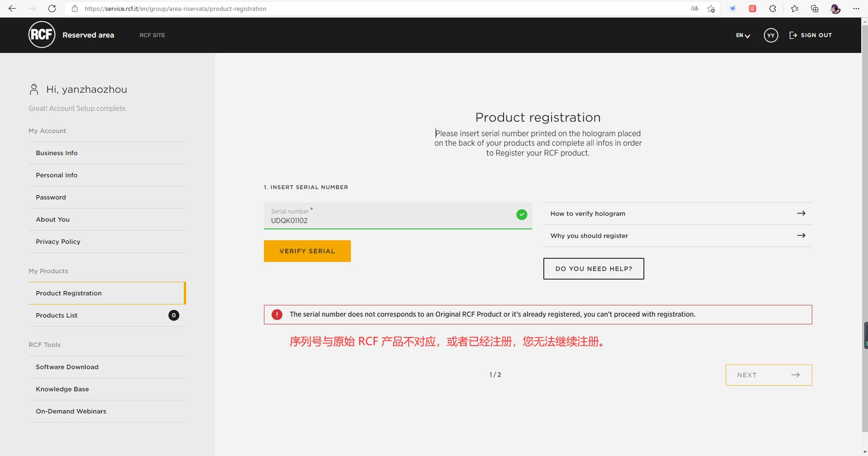The height and width of the screenshot is (456, 868).
Task: Click the person icon beside the greeting
Action: [x=34, y=90]
